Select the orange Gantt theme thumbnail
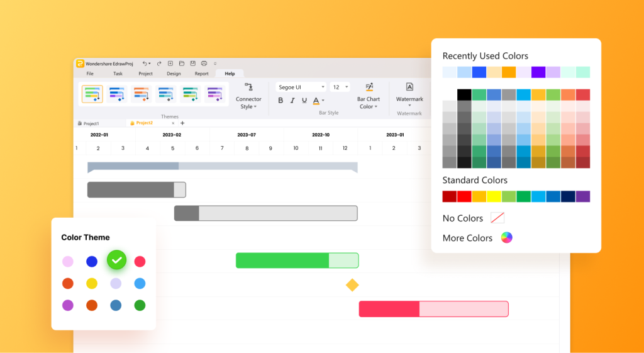Viewport: 644px width, 353px height. 142,94
